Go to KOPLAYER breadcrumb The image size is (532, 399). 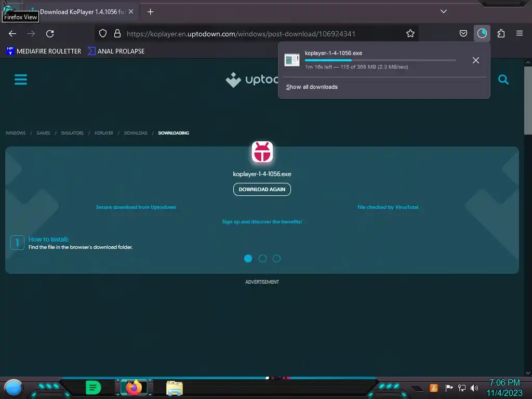click(104, 133)
